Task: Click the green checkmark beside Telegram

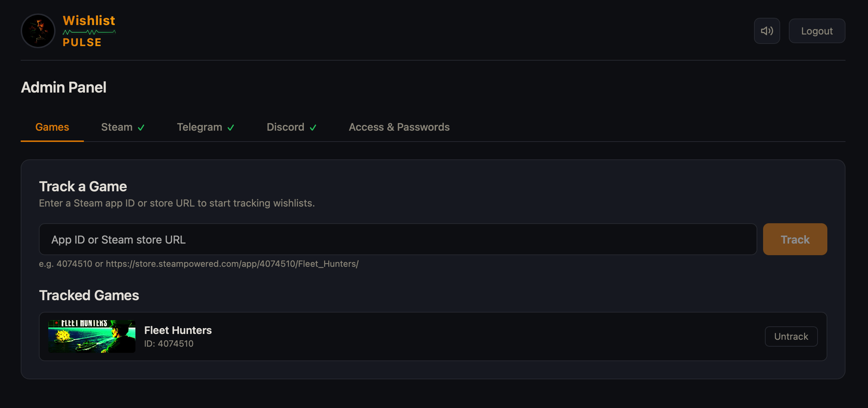Action: (x=231, y=128)
